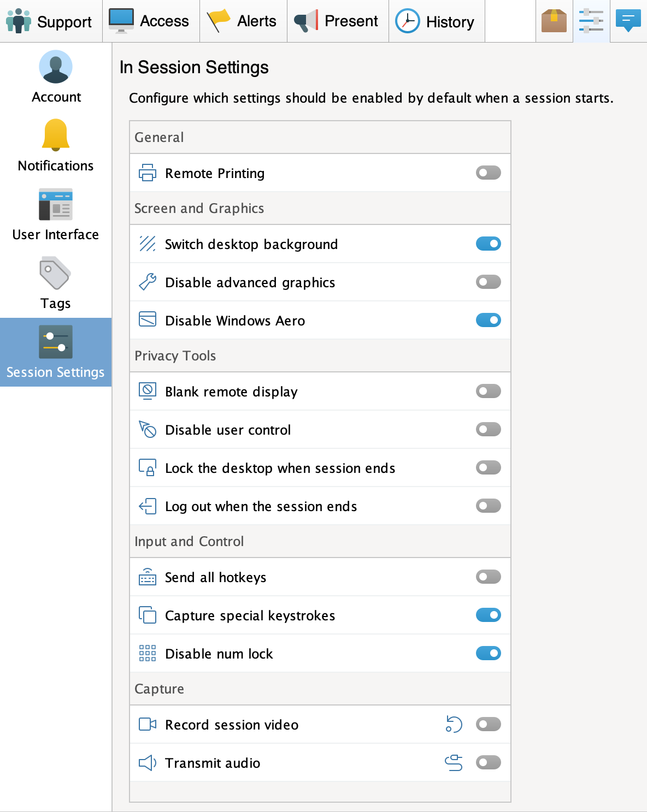The width and height of the screenshot is (647, 812).
Task: Open the chat message icon in top bar
Action: [x=628, y=21]
